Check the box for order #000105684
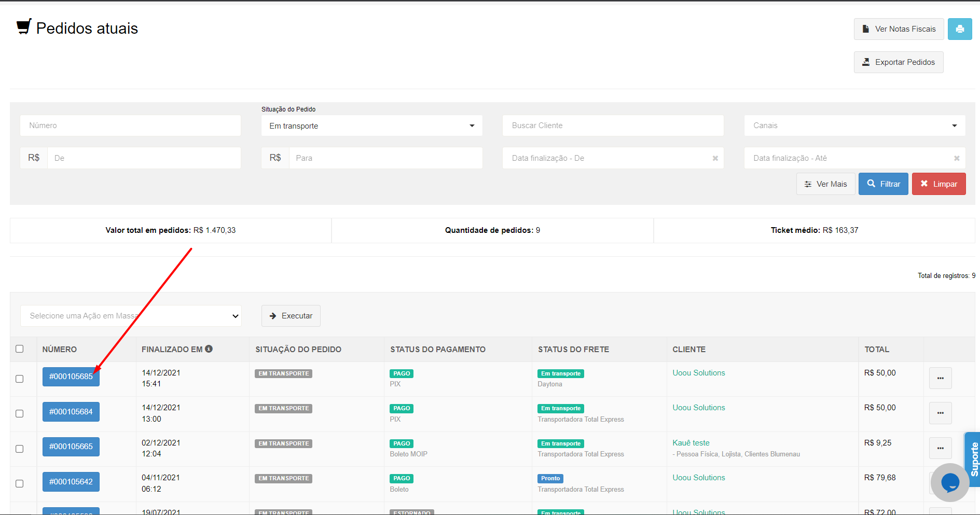 point(20,413)
